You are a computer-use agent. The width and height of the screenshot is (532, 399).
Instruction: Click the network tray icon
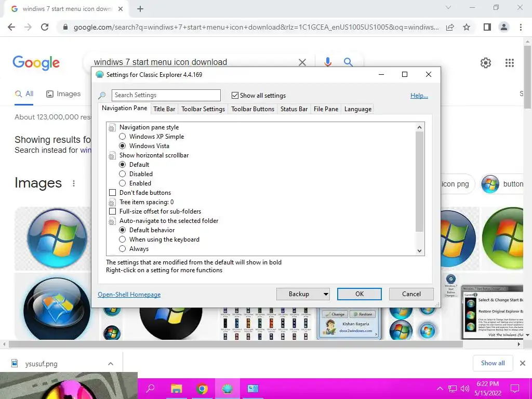point(453,389)
